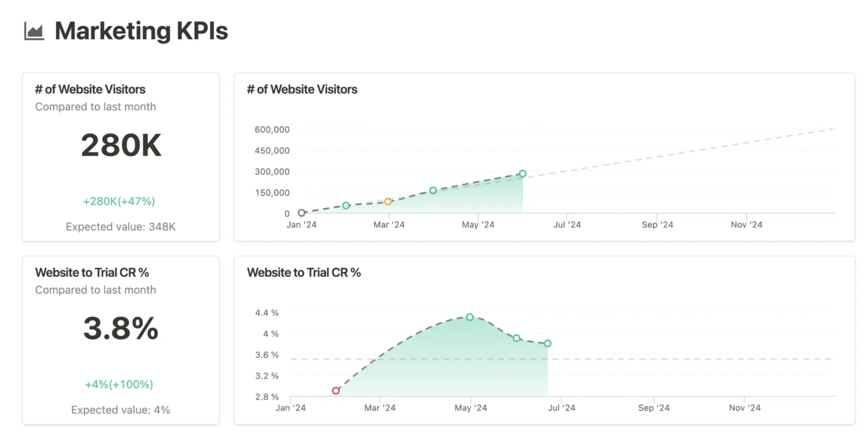Click Expected value: 348K text
The image size is (868, 433).
coord(121,227)
